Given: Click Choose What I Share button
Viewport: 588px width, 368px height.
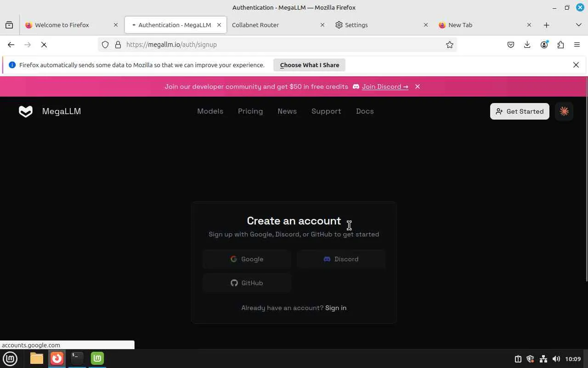Looking at the screenshot, I should coord(310,65).
